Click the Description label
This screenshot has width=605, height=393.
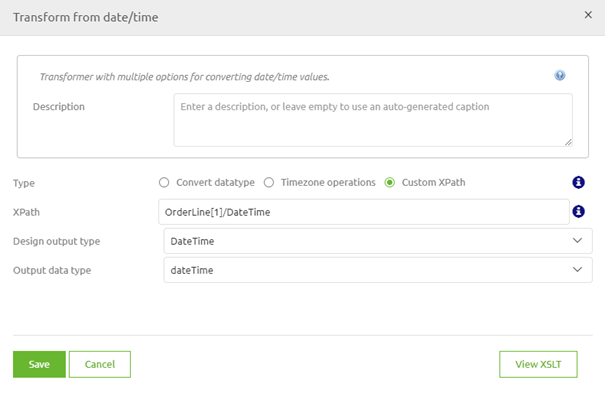click(x=59, y=106)
